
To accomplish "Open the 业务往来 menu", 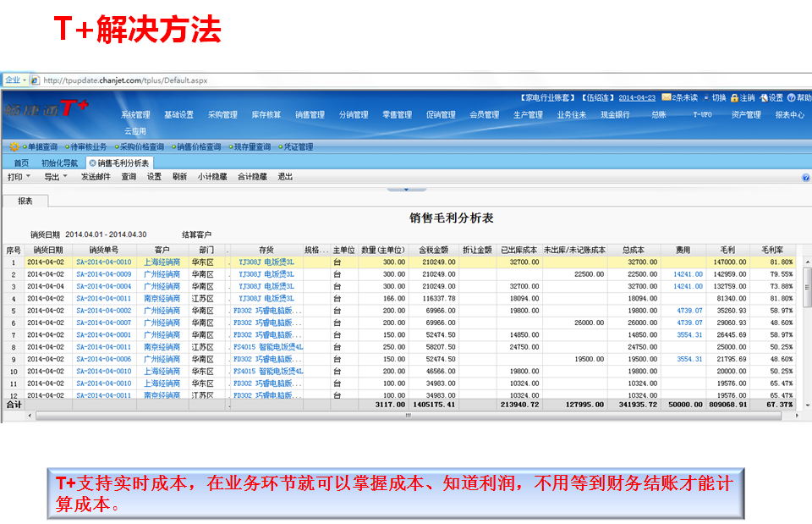I will click(x=572, y=114).
